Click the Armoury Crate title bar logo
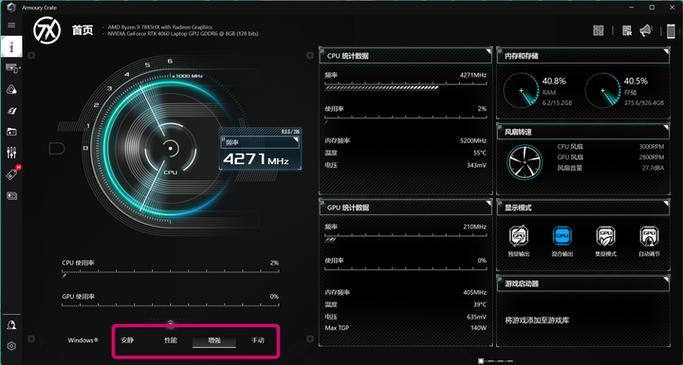 point(12,7)
